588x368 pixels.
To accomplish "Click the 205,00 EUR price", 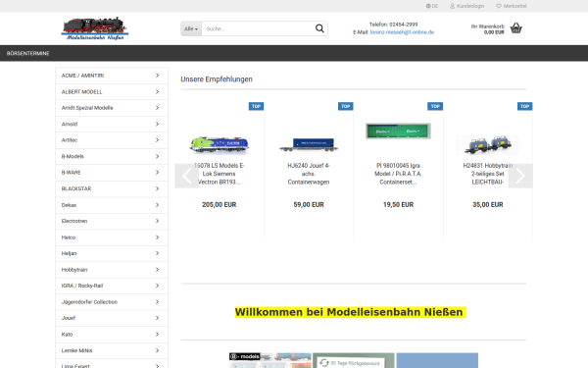I will (x=219, y=205).
